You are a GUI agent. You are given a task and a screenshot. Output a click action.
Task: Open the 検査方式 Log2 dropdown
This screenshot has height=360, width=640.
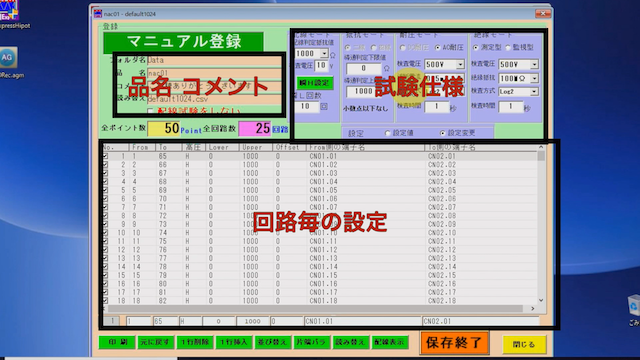point(534,92)
